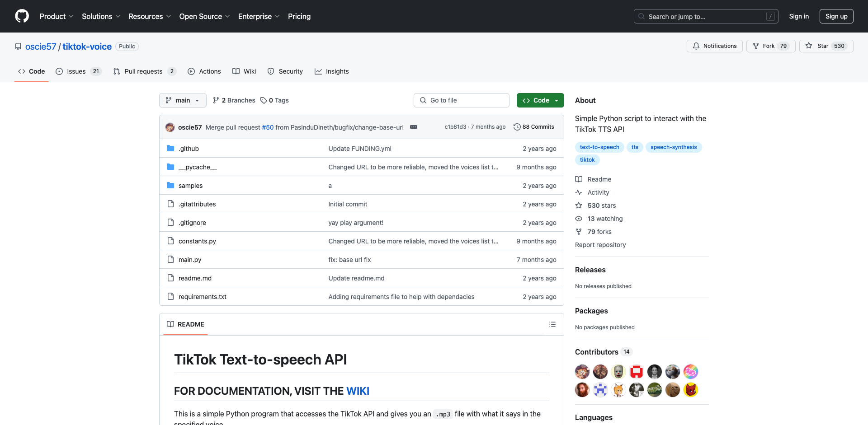View the 530 stars link
Screen dimensions: 868x425
click(x=595, y=205)
